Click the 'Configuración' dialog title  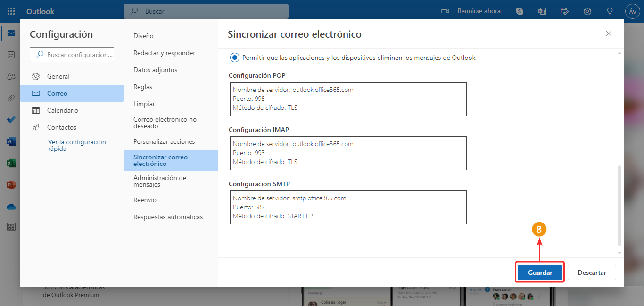pos(61,34)
